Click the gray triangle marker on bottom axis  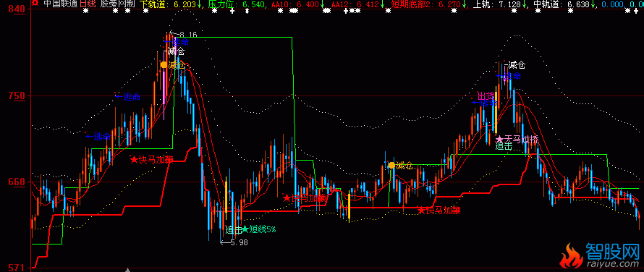(x=128, y=270)
